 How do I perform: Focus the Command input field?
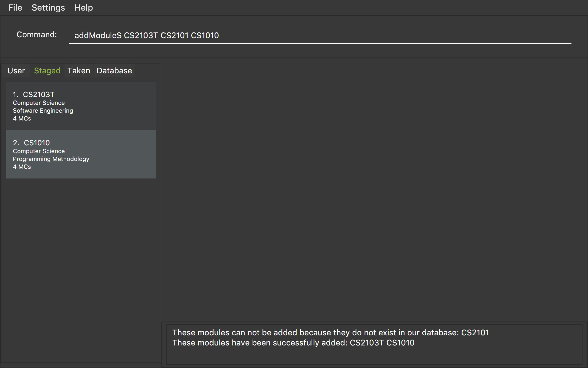click(320, 35)
